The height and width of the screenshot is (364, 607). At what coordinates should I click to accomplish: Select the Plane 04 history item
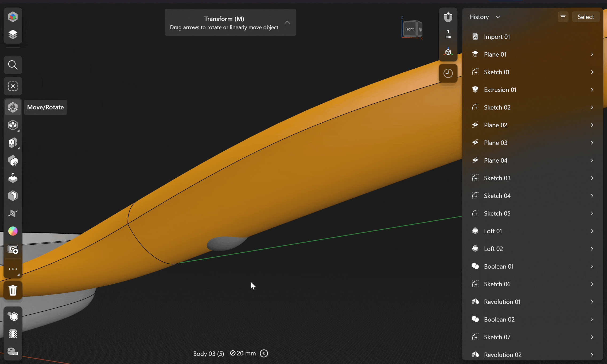pos(532,160)
